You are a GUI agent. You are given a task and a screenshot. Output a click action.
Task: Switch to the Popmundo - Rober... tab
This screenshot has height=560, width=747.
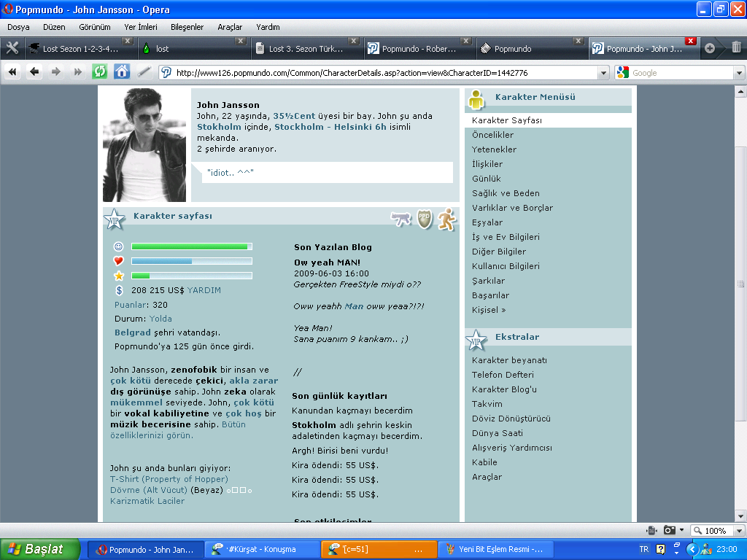419,49
